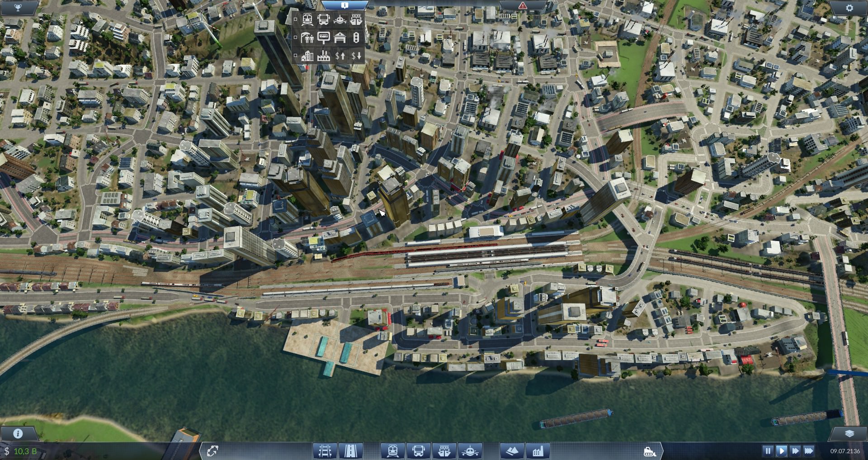Open the road construction menu
Viewport: 868px width, 460px height.
[350, 451]
